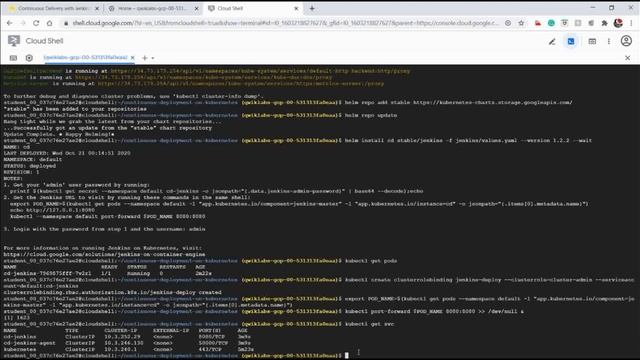This screenshot has height=360, width=640.
Task: Open the Chrome extensions puzzle icon
Action: [604, 23]
